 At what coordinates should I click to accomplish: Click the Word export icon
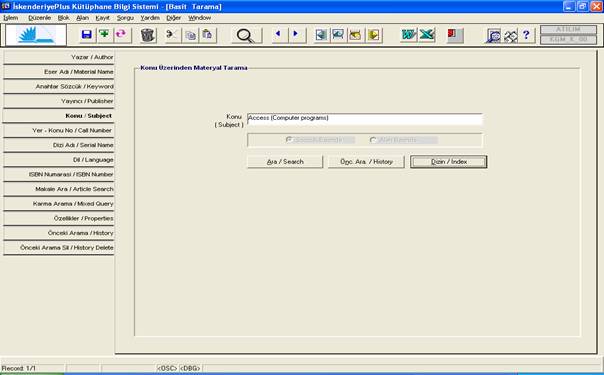(409, 35)
